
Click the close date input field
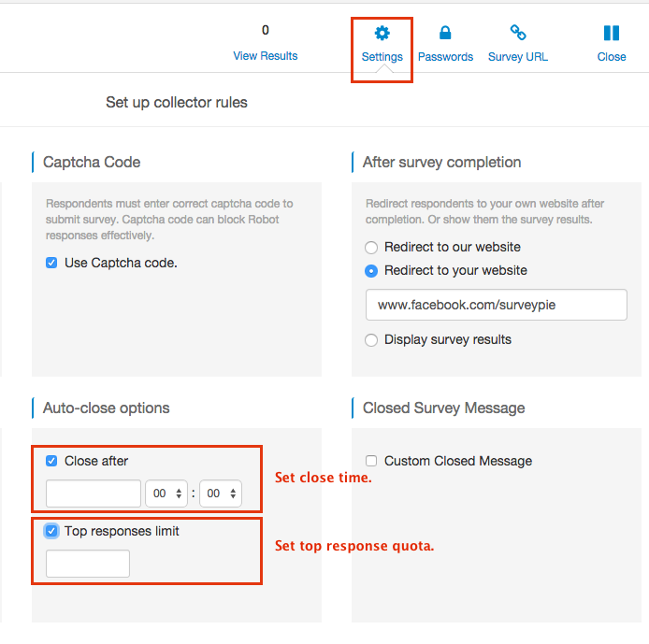(x=94, y=494)
